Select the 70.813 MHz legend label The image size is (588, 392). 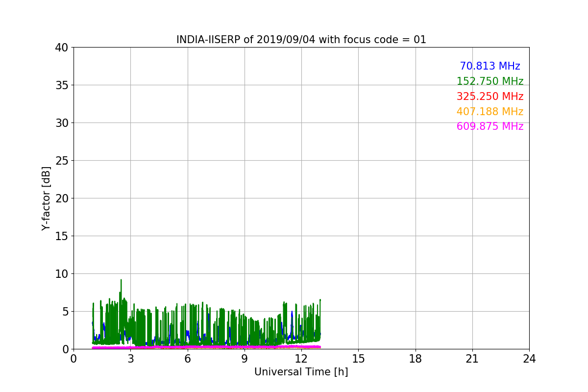(x=490, y=66)
